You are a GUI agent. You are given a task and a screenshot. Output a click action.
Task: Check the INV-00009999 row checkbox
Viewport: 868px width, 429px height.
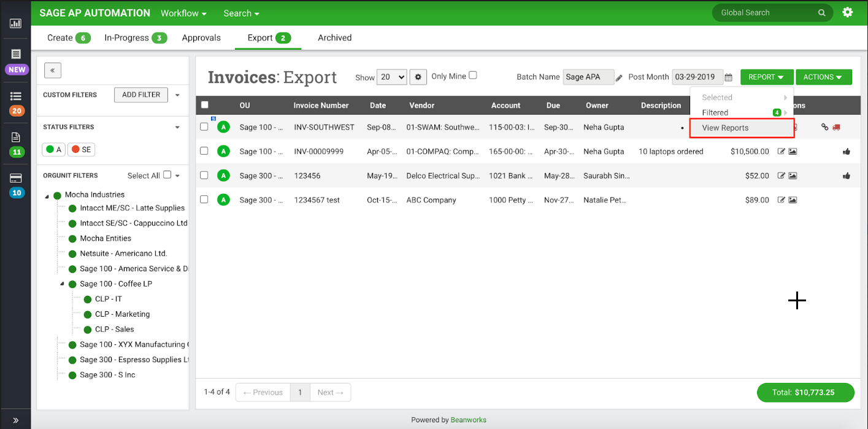click(x=204, y=151)
